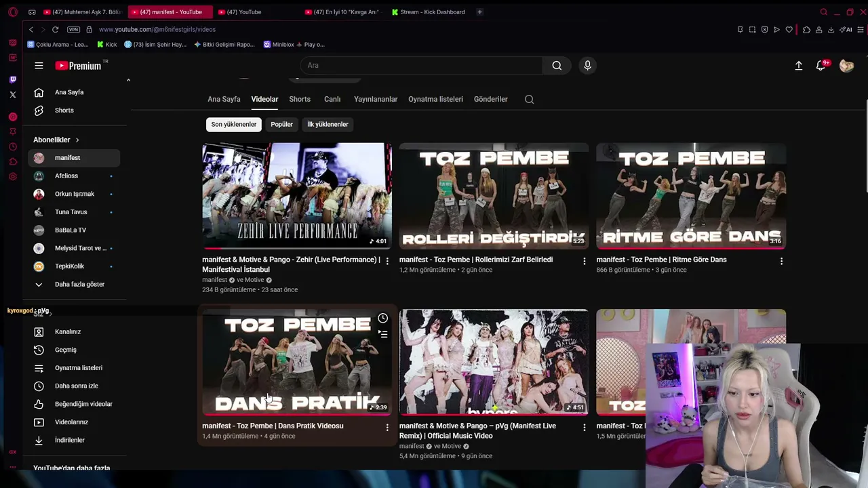Add Dans Pratik video to queue icon
Viewport: 868px width, 488px height.
(383, 334)
